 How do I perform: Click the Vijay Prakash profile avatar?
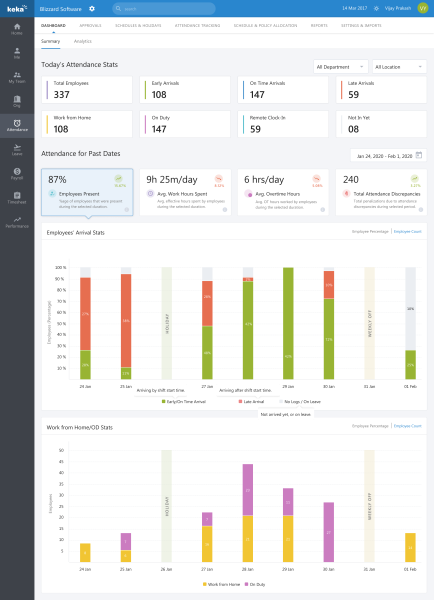coord(423,8)
